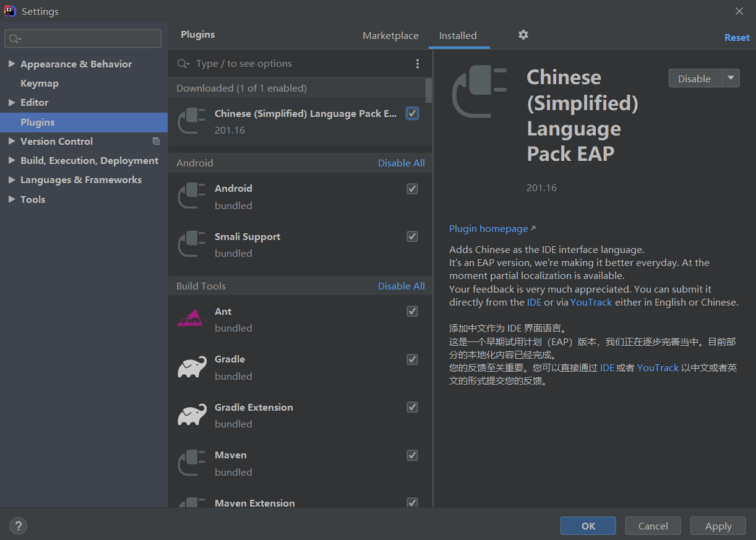Switch to the Installed tab
Viewport: 756px width, 540px height.
[x=458, y=35]
